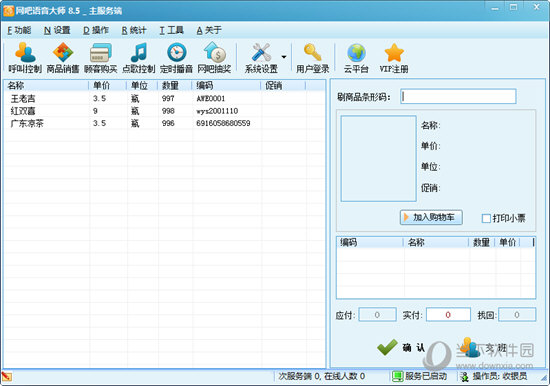Click the application title bar icon
Viewport: 550px width, 386px height.
(x=8, y=11)
